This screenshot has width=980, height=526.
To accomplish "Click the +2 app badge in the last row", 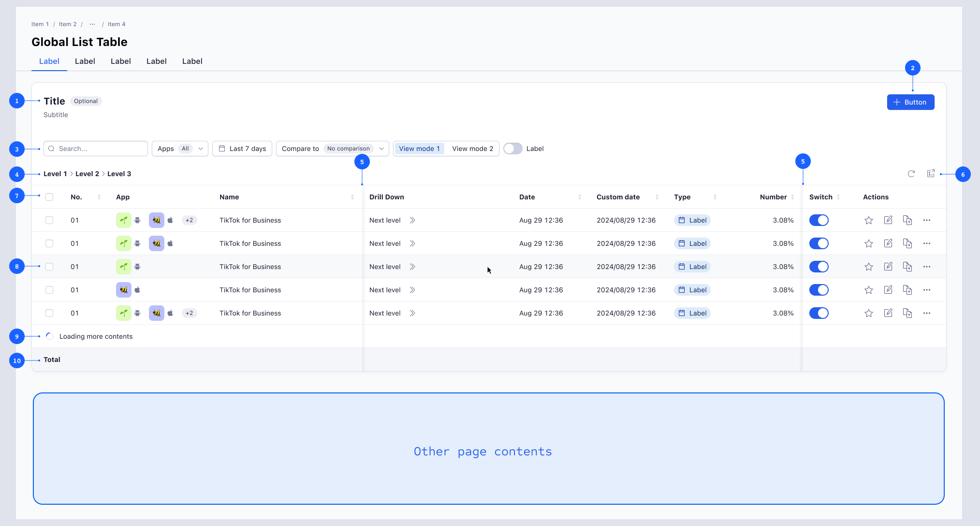I will [189, 313].
